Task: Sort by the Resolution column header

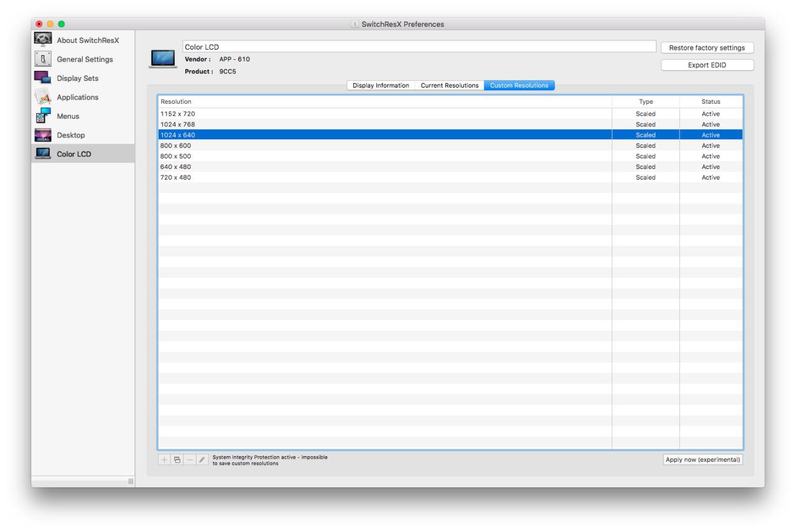Action: pos(385,101)
